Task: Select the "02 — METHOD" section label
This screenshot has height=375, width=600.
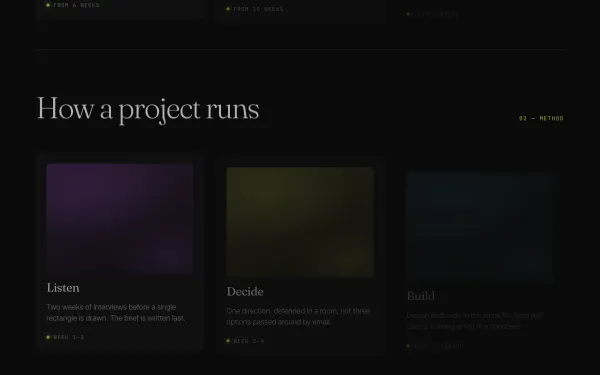Action: 541,118
